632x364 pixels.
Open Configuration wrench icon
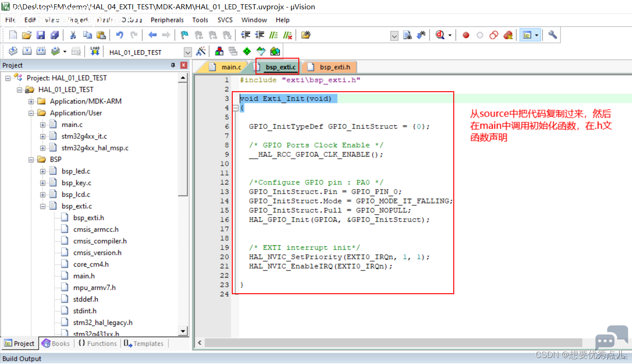coord(552,35)
